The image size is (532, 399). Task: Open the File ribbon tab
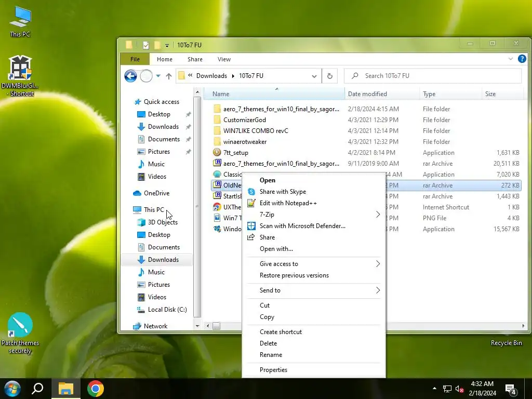[x=135, y=59]
